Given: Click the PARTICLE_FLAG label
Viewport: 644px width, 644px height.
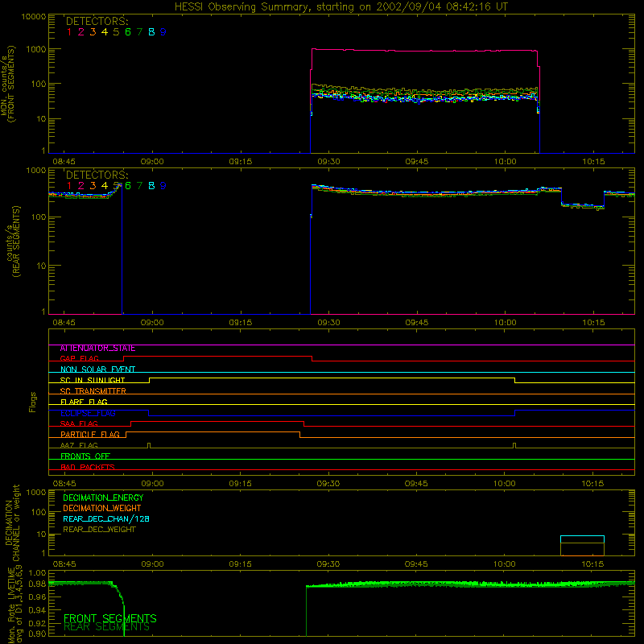Looking at the screenshot, I should tap(90, 435).
